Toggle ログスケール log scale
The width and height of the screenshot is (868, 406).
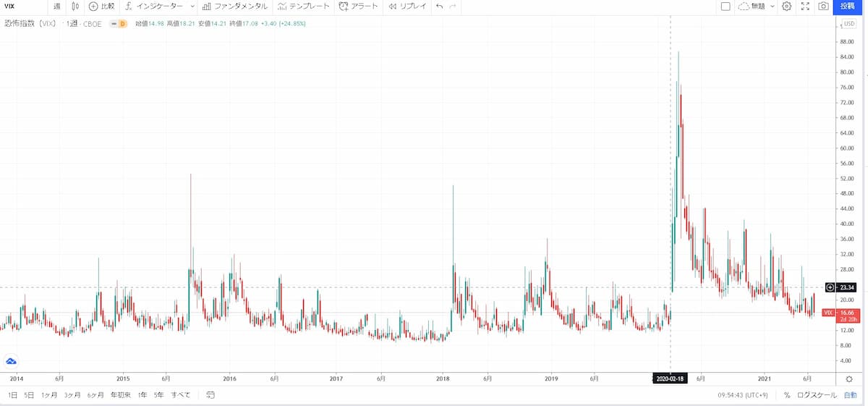(816, 395)
